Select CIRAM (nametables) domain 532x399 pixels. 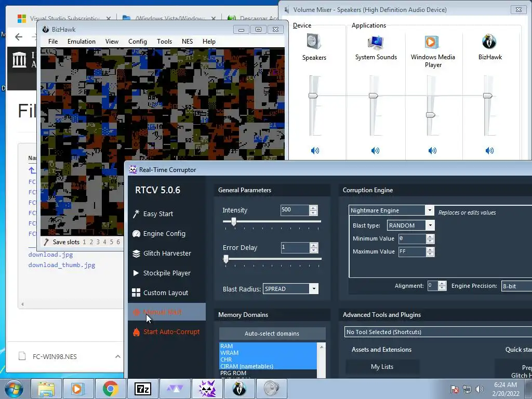point(268,366)
